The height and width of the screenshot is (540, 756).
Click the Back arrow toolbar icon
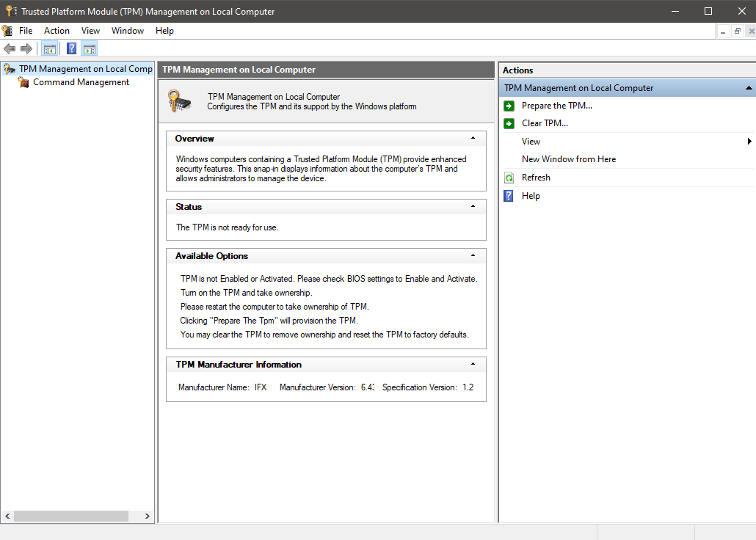pos(10,48)
